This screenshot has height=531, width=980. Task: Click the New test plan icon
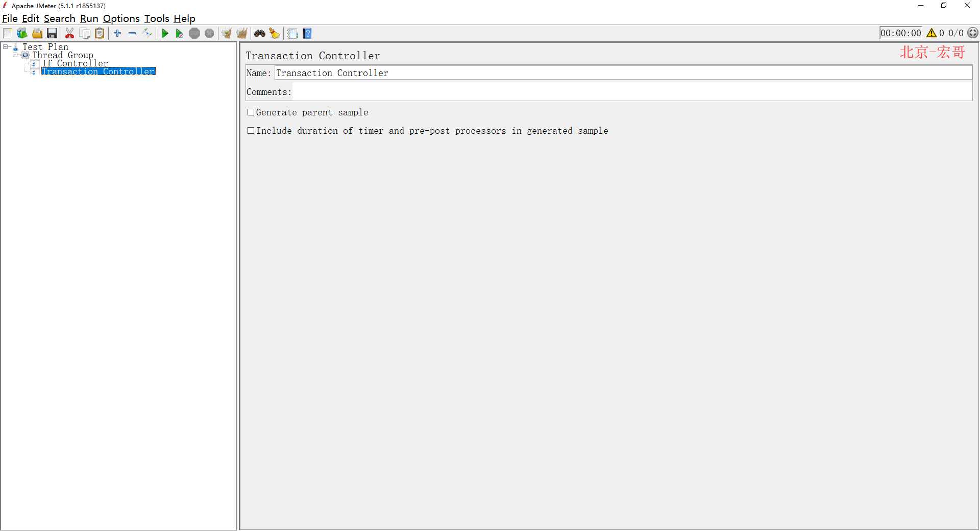point(8,33)
